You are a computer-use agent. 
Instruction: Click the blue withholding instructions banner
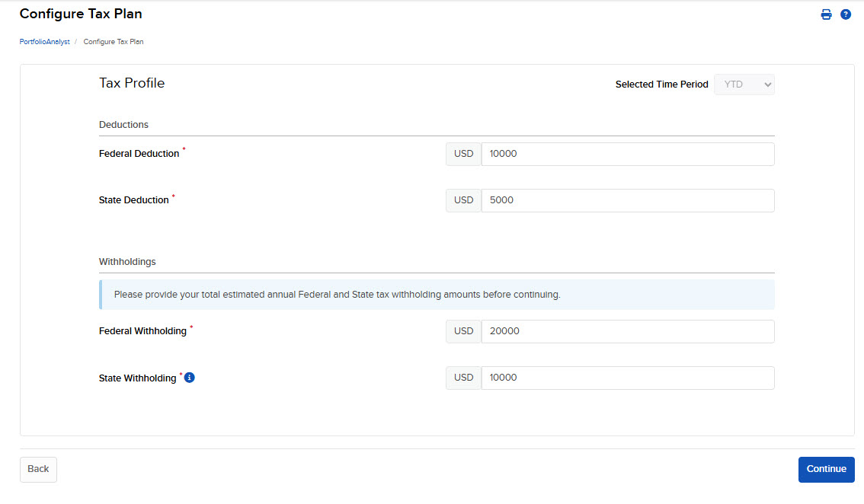pyautogui.click(x=437, y=294)
